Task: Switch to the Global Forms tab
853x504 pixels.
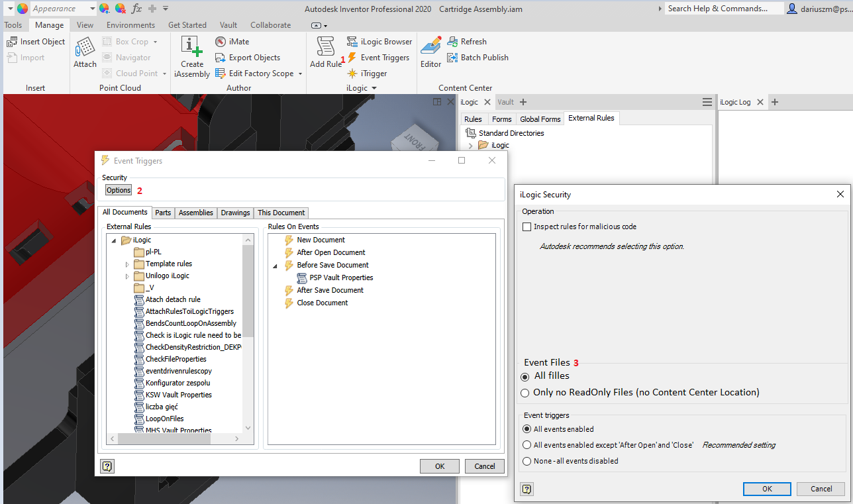Action: [539, 119]
